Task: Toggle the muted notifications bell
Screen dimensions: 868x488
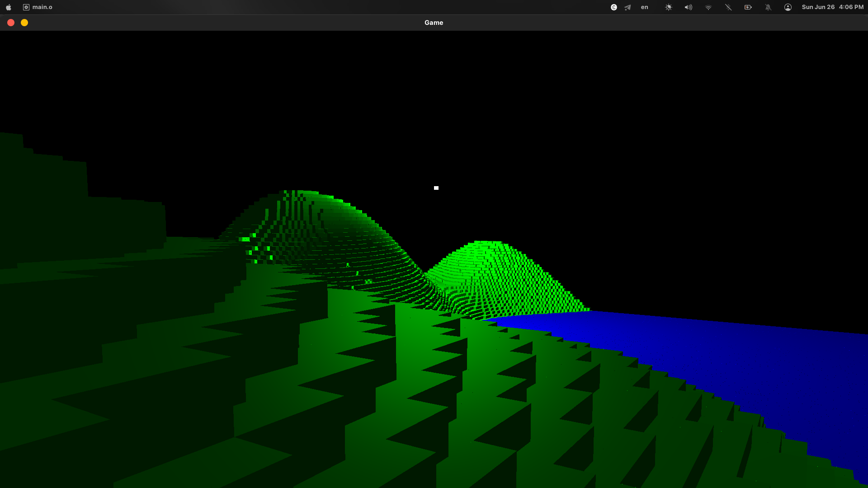Action: (x=768, y=7)
